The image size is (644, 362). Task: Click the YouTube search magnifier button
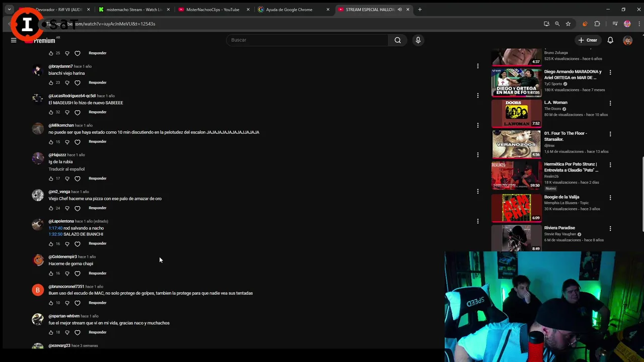397,40
